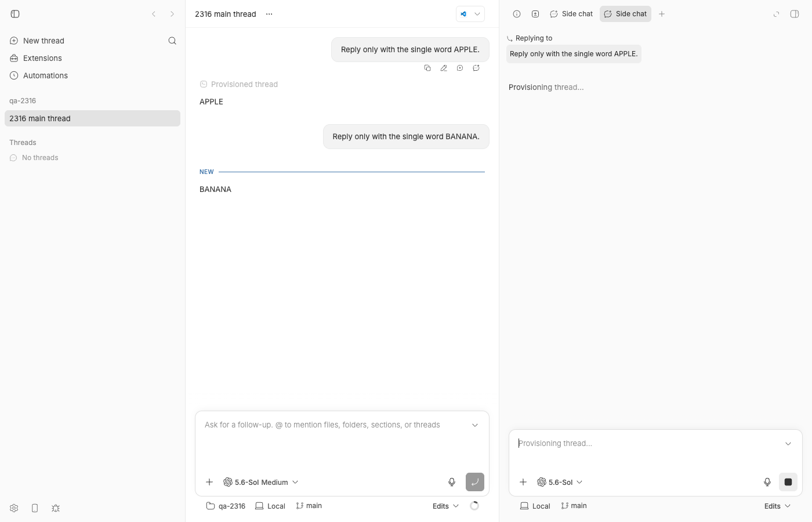Edit the APPLE prompt with the pencil icon
Image resolution: width=812 pixels, height=522 pixels.
click(x=444, y=68)
